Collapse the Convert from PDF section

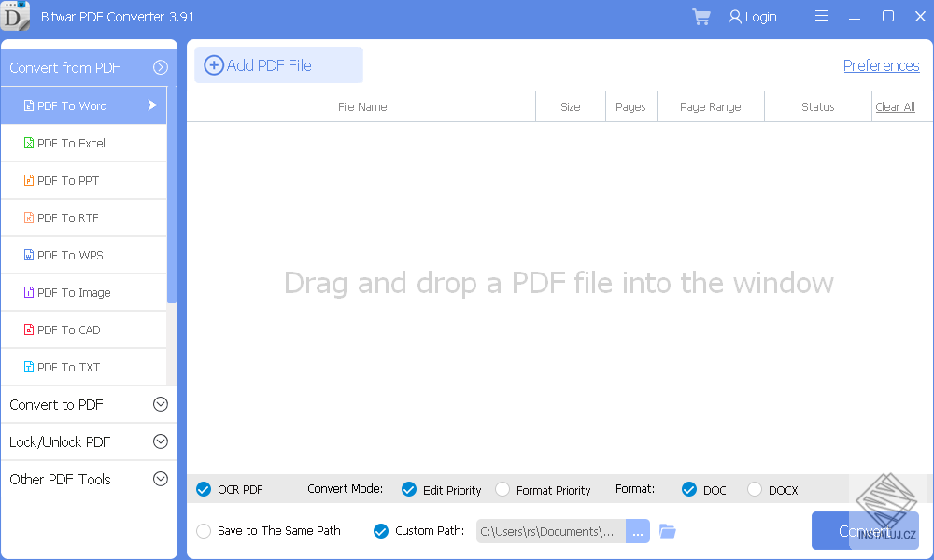pyautogui.click(x=161, y=67)
